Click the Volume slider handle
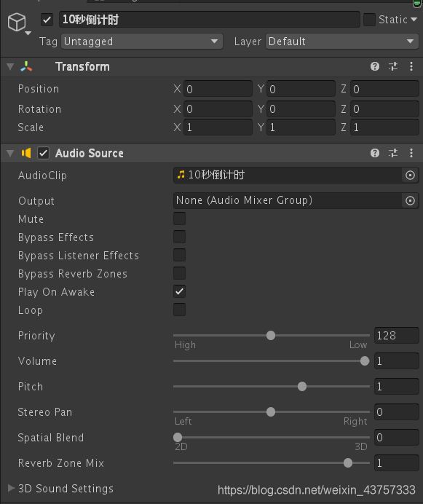This screenshot has width=423, height=504. click(365, 361)
